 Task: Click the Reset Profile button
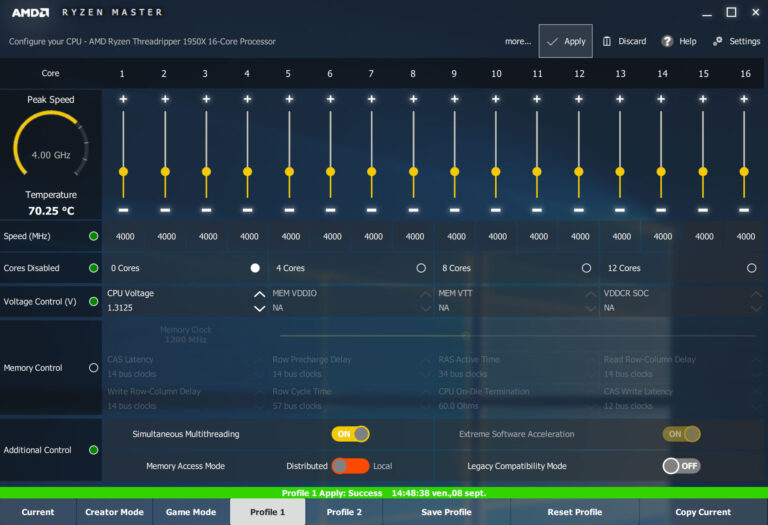click(574, 512)
